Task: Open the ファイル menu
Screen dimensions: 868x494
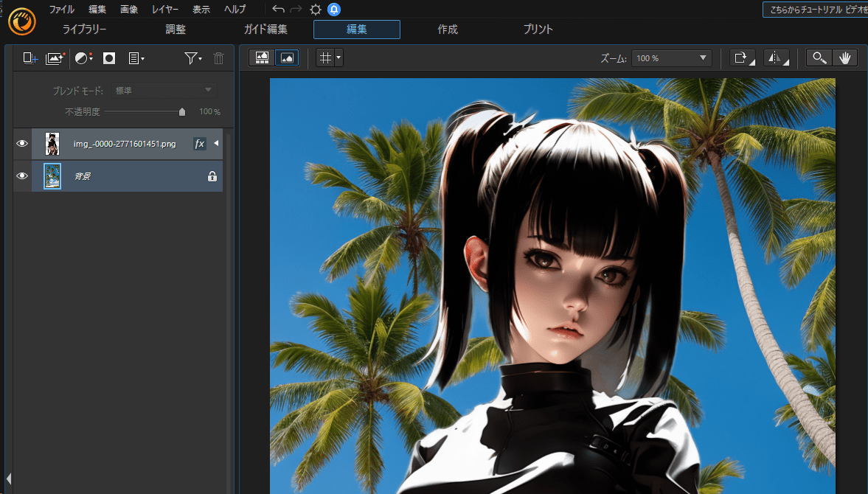Action: tap(61, 10)
